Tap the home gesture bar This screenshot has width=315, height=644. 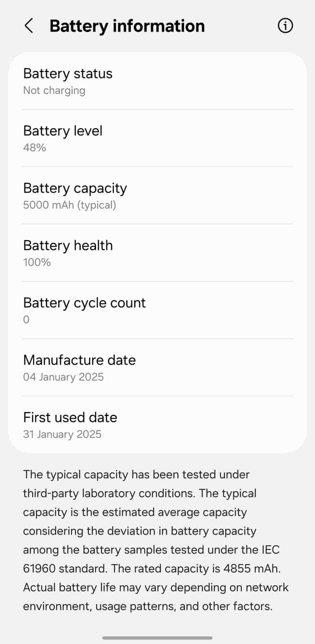(157, 638)
